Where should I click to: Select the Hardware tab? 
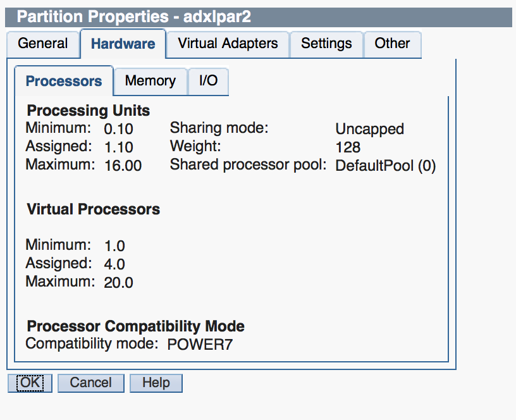123,44
